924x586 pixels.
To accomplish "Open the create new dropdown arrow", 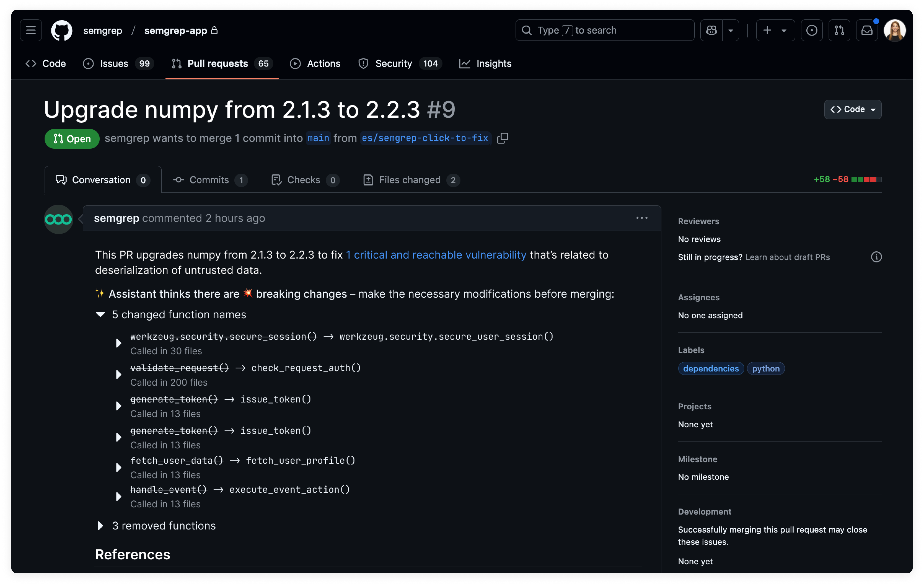I will coord(784,30).
